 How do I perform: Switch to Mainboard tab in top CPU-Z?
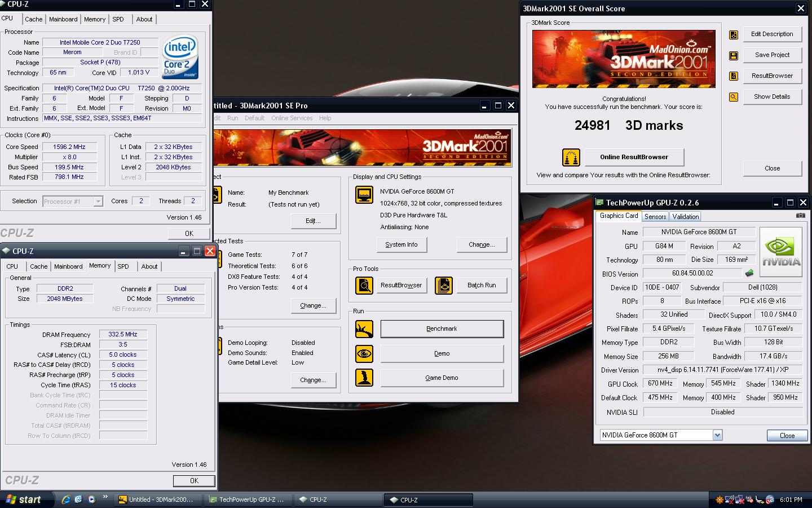click(63, 19)
